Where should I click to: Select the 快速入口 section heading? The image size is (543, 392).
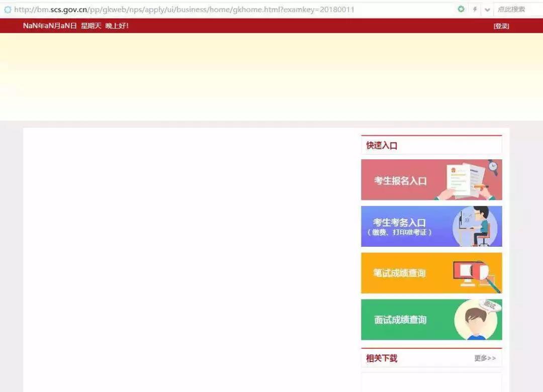(x=382, y=146)
